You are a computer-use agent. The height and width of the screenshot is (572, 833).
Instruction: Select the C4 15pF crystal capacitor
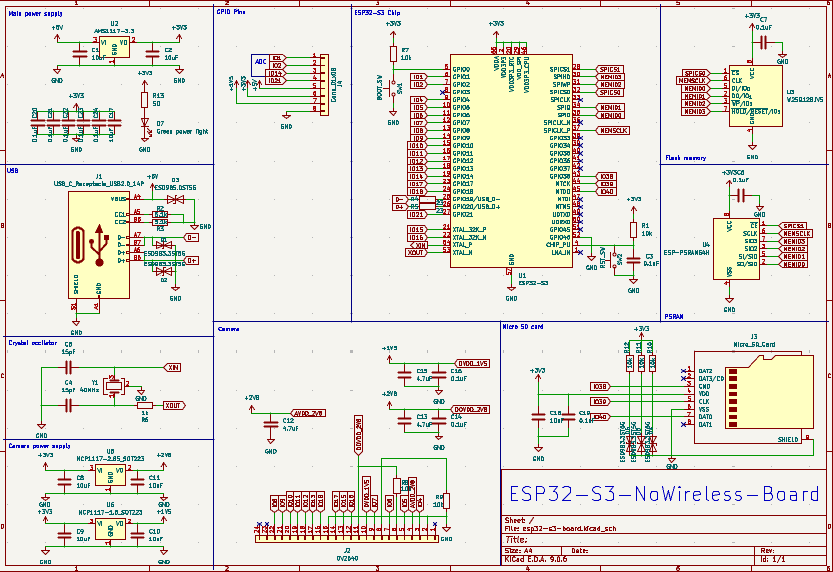[67, 406]
